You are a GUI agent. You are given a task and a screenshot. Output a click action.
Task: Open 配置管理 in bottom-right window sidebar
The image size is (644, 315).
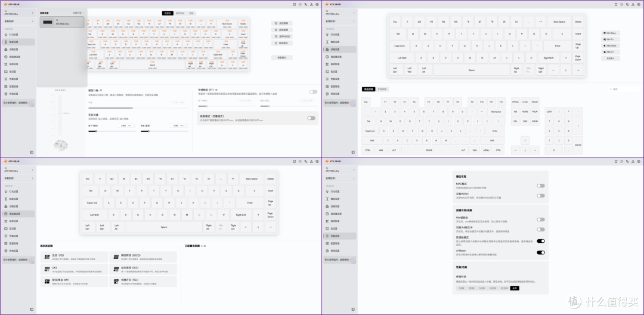pos(340,243)
